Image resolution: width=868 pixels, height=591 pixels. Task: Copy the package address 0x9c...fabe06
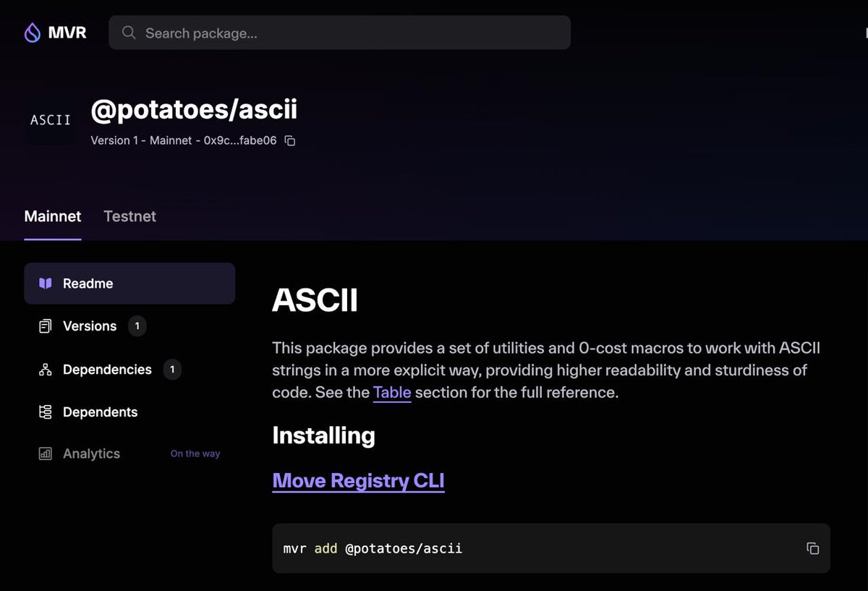tap(290, 141)
